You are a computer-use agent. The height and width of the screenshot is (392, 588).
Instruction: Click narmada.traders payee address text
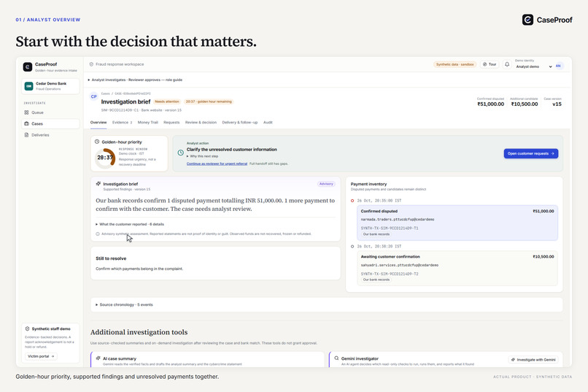point(398,220)
